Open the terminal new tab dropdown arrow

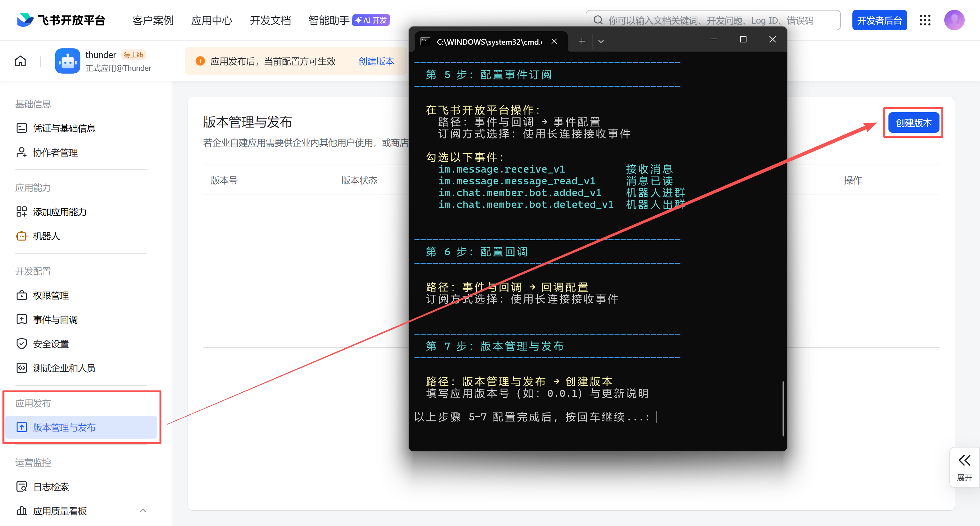coord(601,41)
